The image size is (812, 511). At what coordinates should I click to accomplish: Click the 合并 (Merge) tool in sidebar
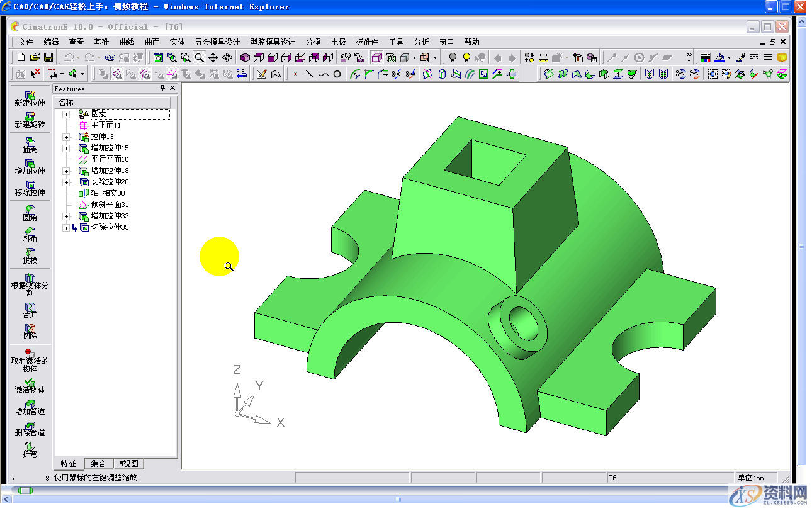30,310
